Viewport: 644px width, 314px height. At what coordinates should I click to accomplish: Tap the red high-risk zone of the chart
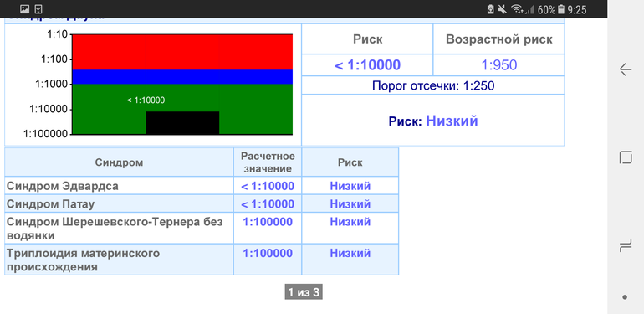point(182,52)
